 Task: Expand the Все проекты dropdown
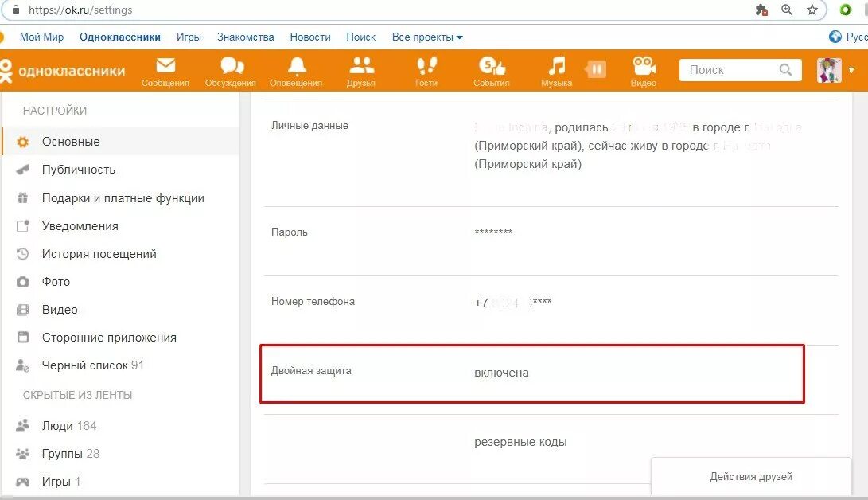coord(426,37)
